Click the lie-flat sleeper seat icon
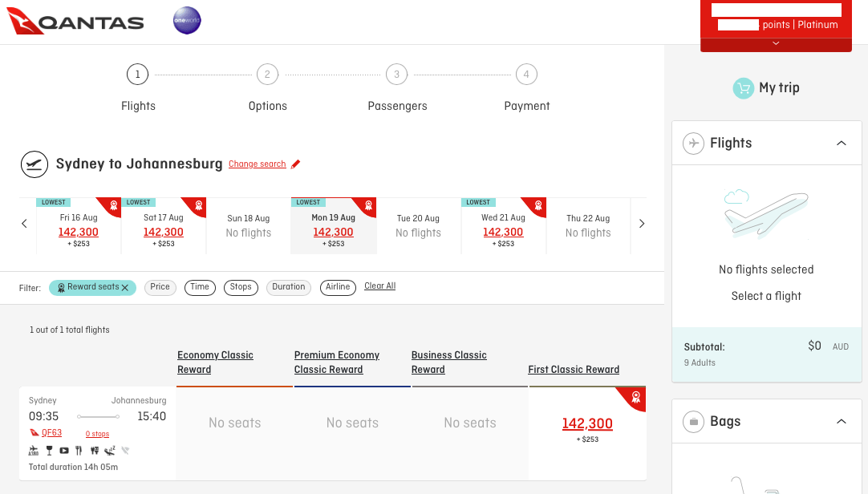The width and height of the screenshot is (868, 494). [x=109, y=450]
